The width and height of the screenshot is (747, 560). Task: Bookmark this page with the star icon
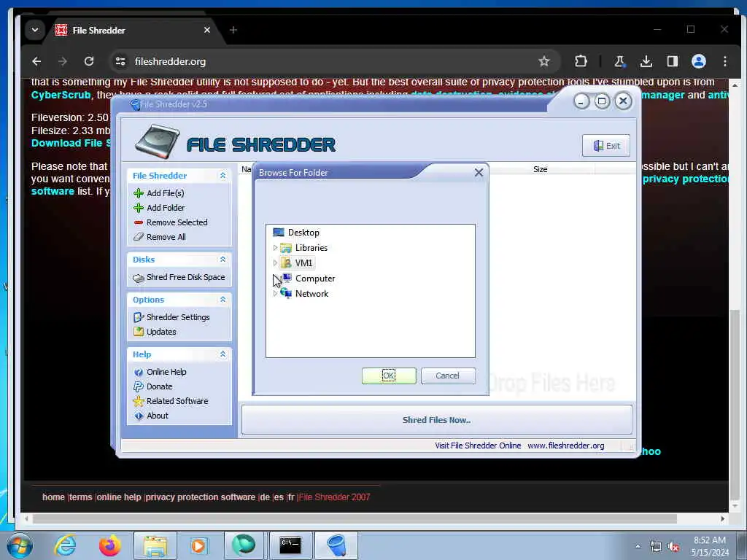coord(544,61)
